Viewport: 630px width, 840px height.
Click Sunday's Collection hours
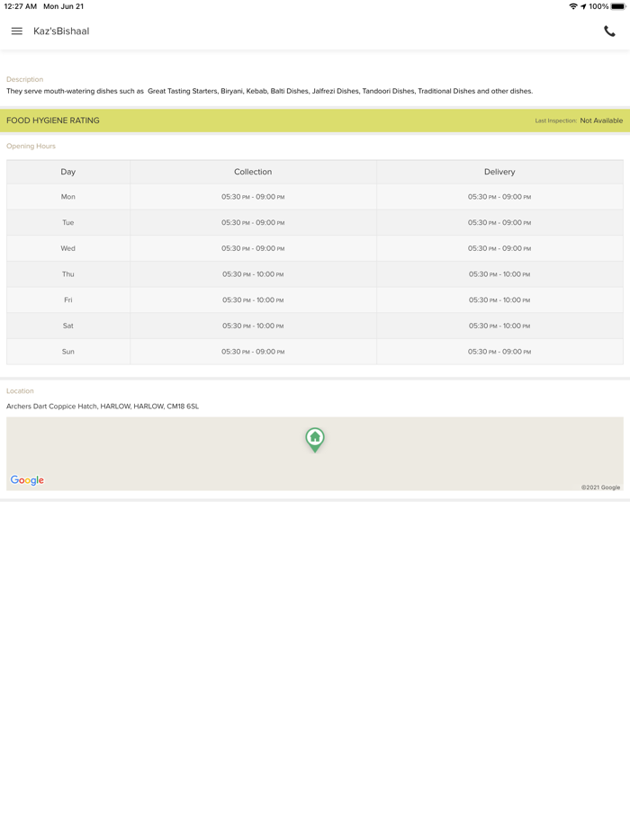click(253, 352)
